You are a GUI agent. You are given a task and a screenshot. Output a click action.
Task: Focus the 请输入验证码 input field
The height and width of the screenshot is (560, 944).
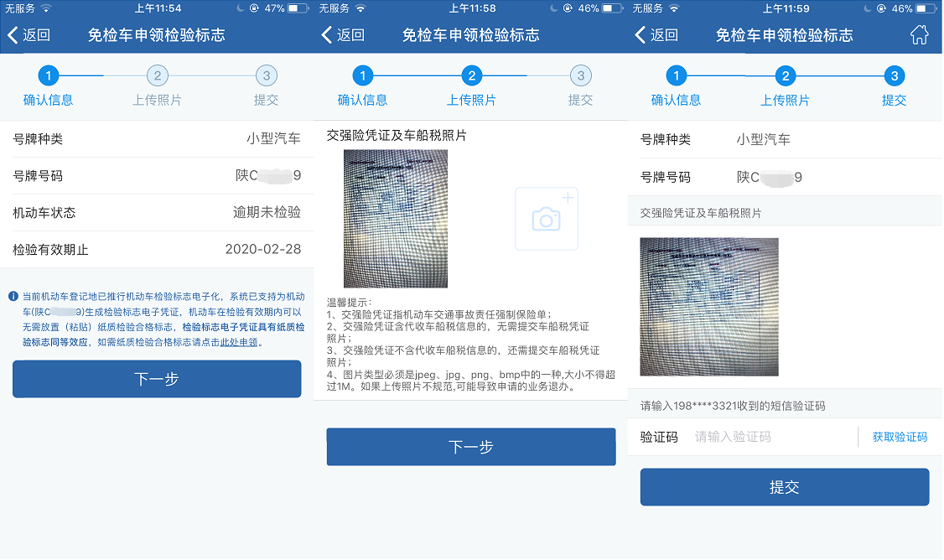(x=774, y=437)
